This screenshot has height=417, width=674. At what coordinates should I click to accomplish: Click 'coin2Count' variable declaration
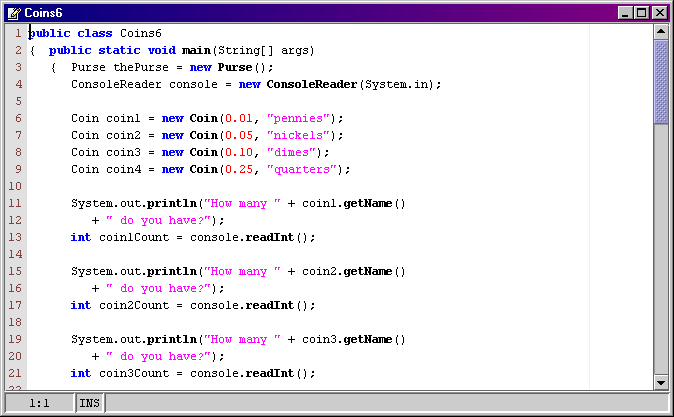pos(134,305)
